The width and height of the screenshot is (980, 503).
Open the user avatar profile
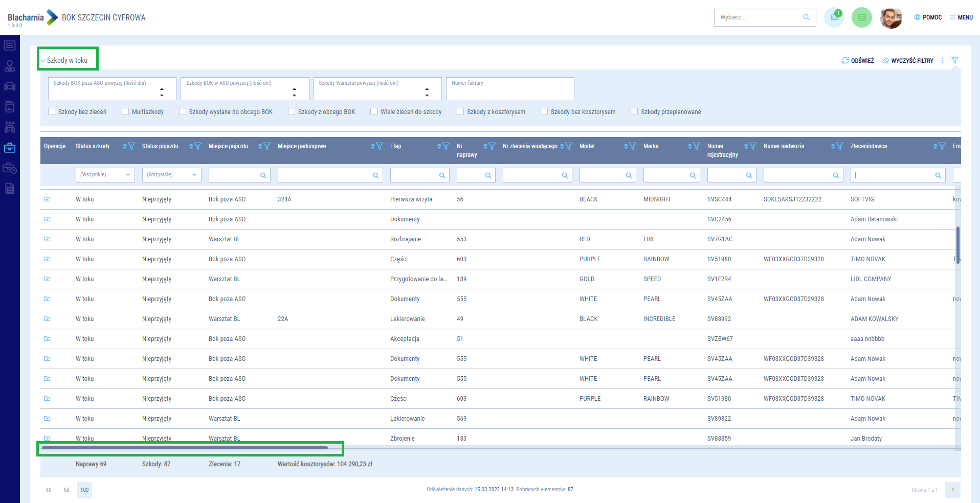(x=890, y=18)
